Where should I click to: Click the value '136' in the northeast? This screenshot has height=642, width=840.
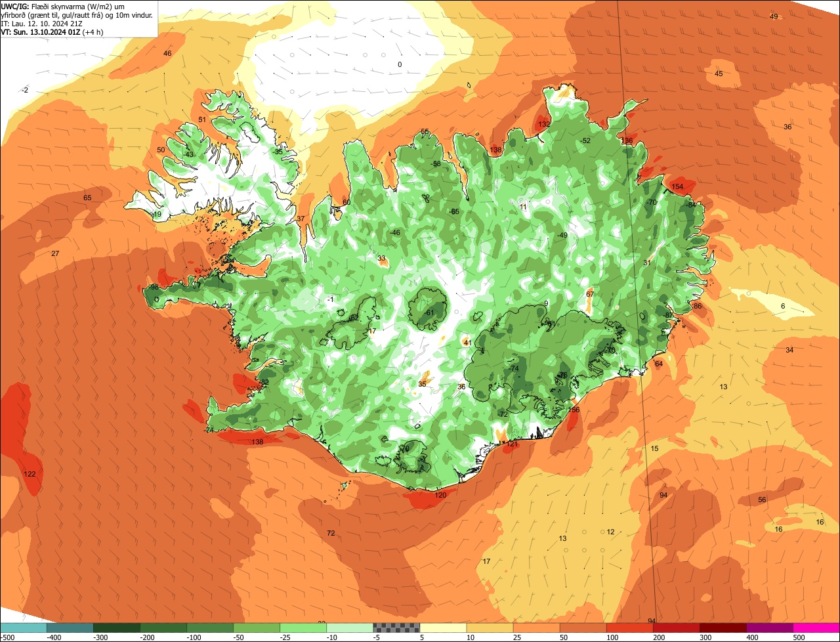627,140
